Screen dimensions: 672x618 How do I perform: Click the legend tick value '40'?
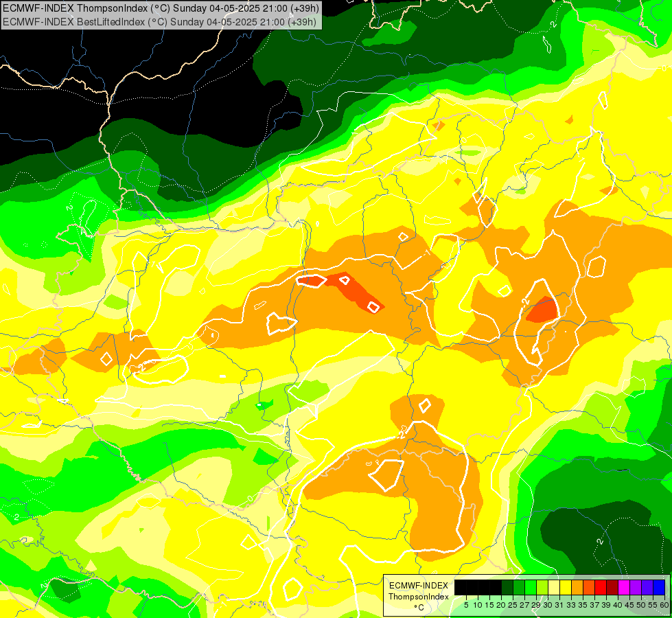(618, 605)
